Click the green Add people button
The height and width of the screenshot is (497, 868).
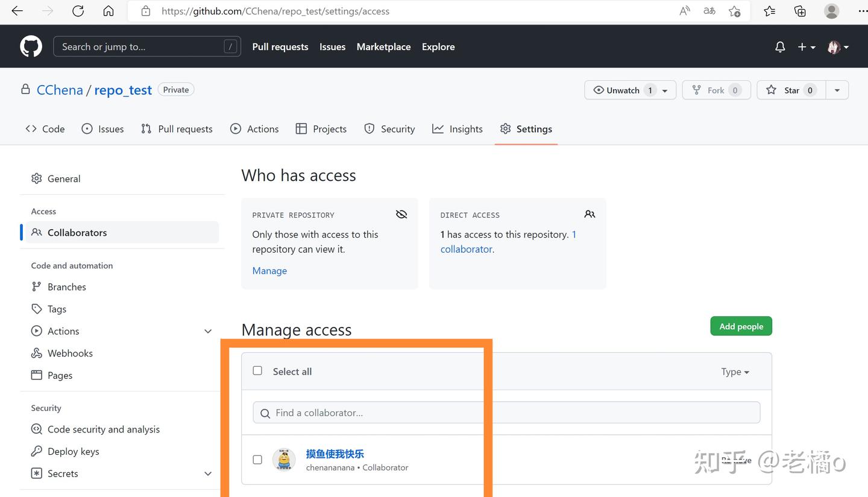click(741, 326)
